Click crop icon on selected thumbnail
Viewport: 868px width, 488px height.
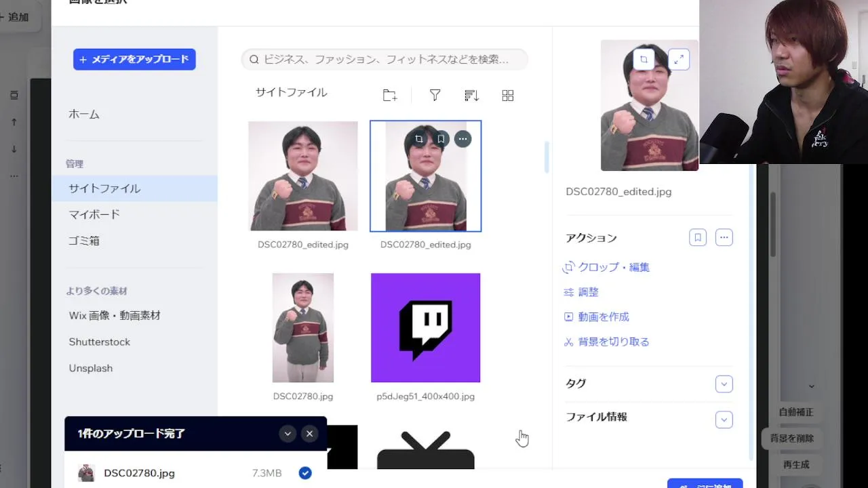(419, 139)
